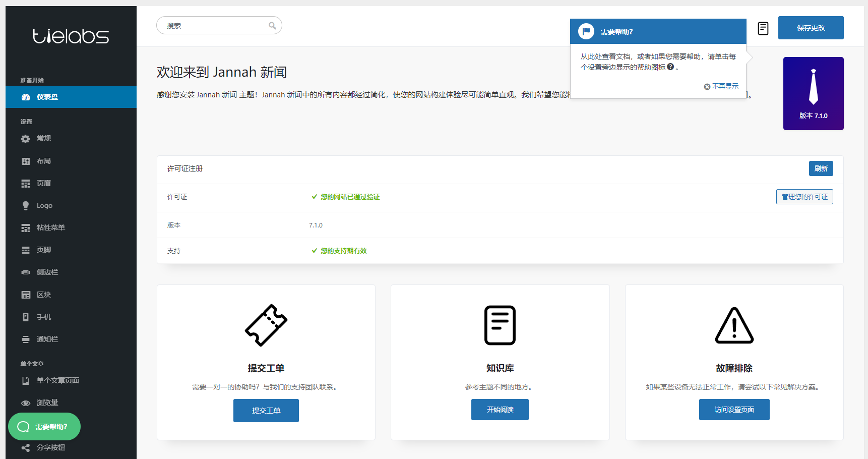The image size is (868, 459).
Task: Click the green 需要帮助? chat button
Action: (44, 427)
